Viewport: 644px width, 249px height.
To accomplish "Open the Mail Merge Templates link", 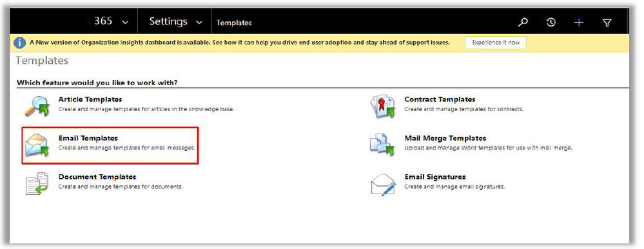I will tap(445, 138).
